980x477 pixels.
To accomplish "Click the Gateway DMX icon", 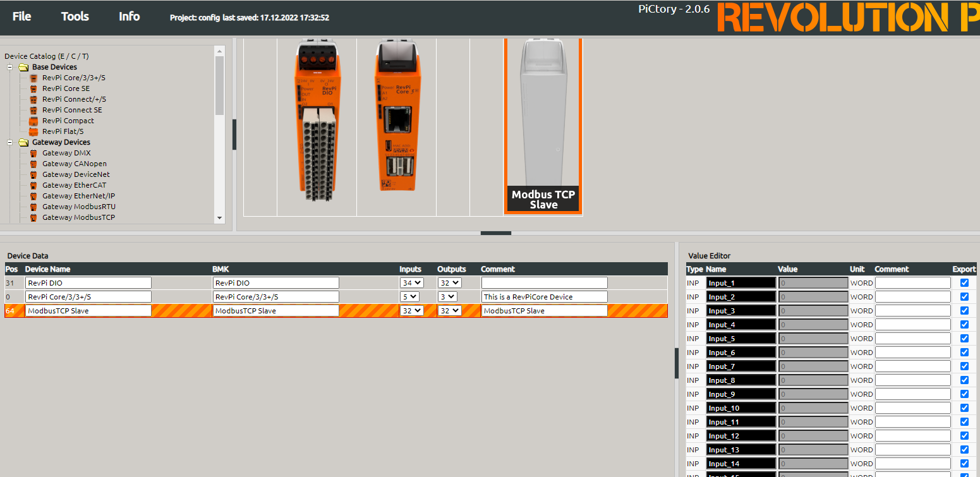I will [33, 153].
